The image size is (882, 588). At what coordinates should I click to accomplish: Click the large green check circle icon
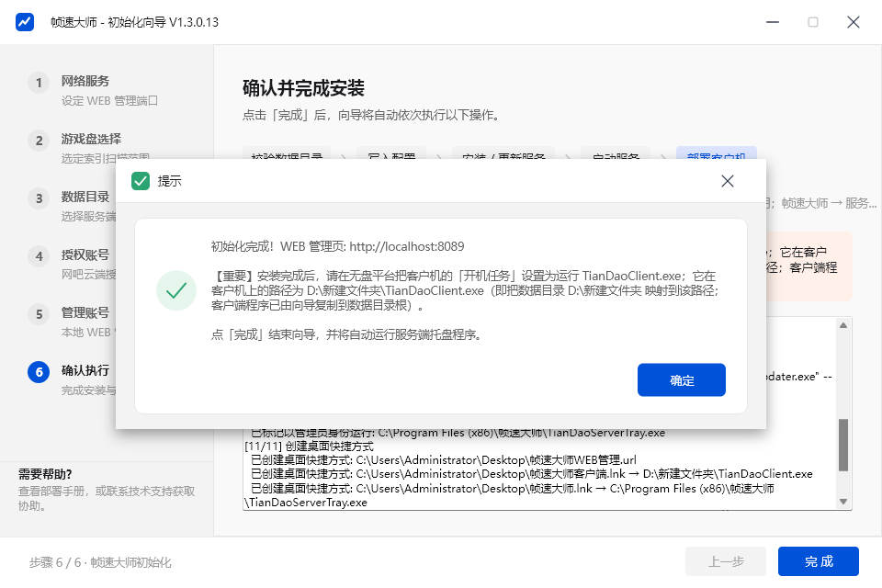176,290
